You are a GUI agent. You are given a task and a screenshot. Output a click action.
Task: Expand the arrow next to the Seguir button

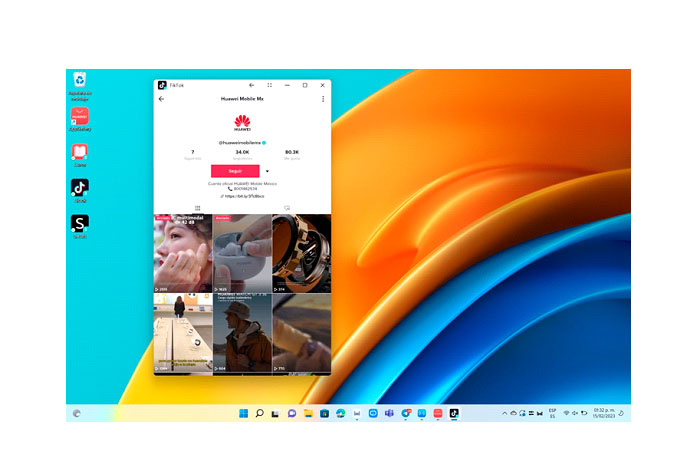click(x=267, y=171)
